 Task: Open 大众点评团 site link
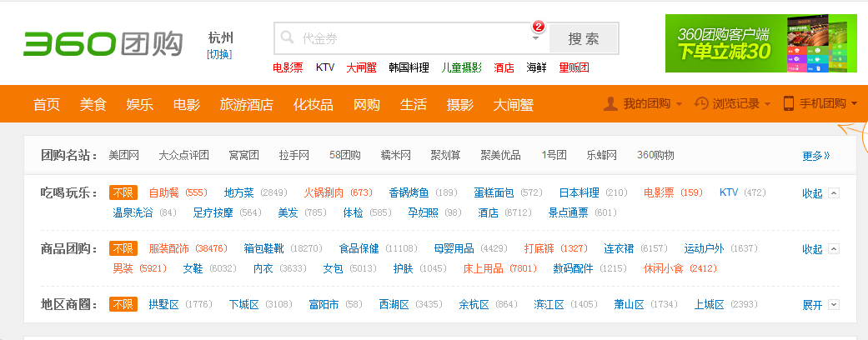point(183,155)
